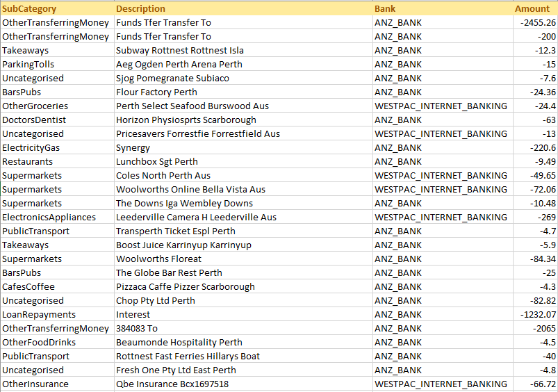
Task: Select The Downs Iga Wembley Downs cell
Action: 243,203
